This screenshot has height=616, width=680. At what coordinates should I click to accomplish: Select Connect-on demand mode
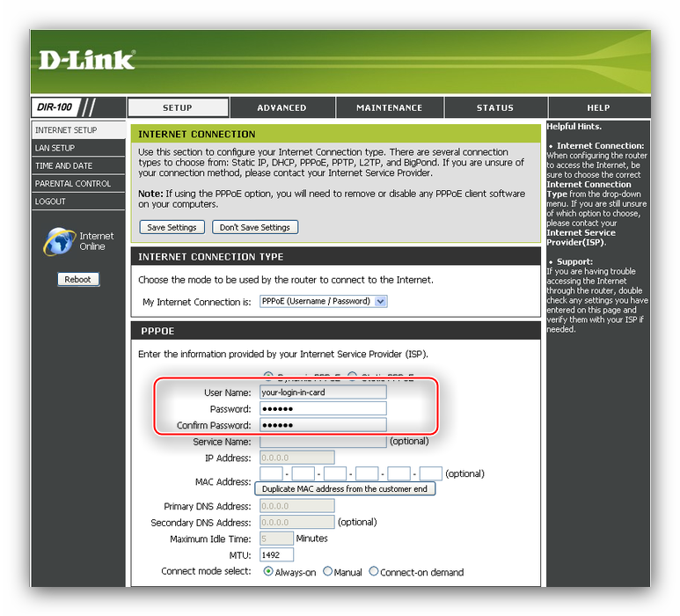click(x=373, y=571)
